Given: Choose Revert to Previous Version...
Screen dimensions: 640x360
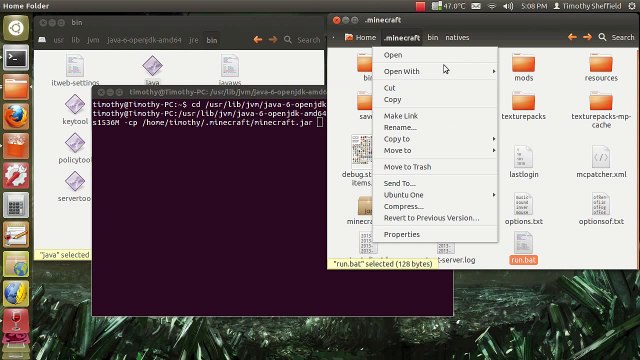Looking at the screenshot, I should point(435,218).
